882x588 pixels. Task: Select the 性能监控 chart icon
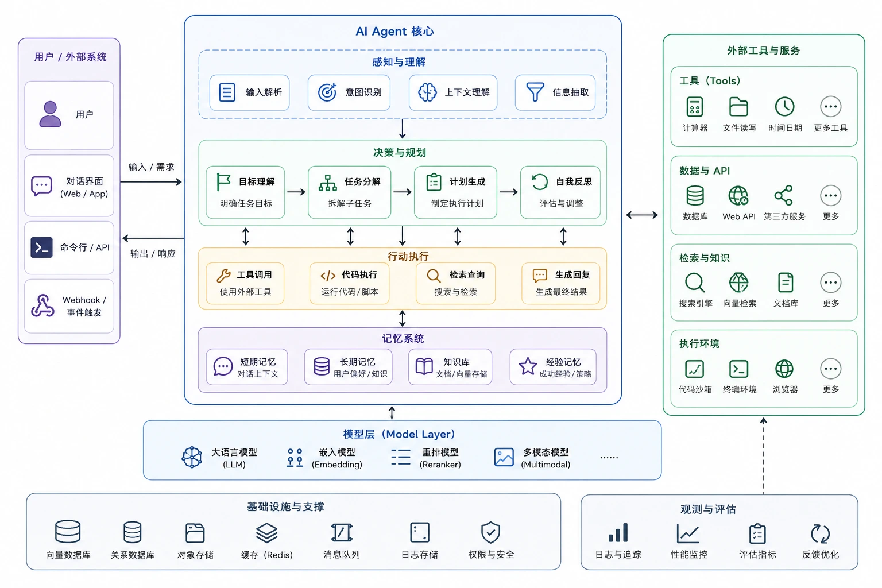point(688,533)
